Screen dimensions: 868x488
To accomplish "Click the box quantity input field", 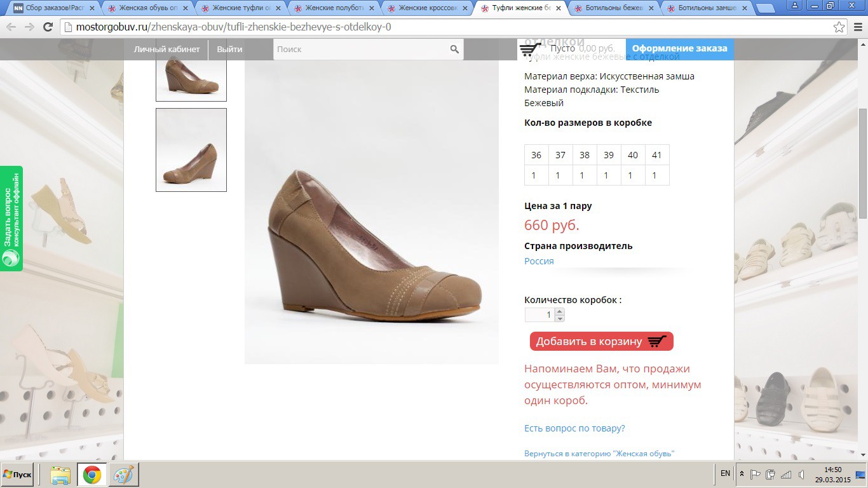I will [539, 315].
